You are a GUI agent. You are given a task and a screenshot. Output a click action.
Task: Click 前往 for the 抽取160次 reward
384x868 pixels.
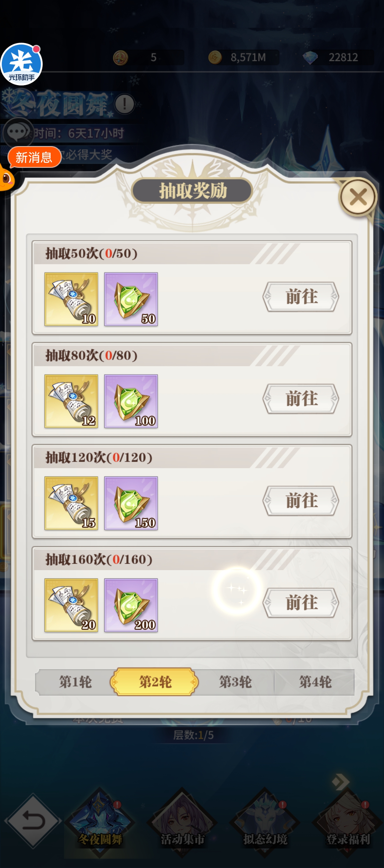pyautogui.click(x=301, y=603)
